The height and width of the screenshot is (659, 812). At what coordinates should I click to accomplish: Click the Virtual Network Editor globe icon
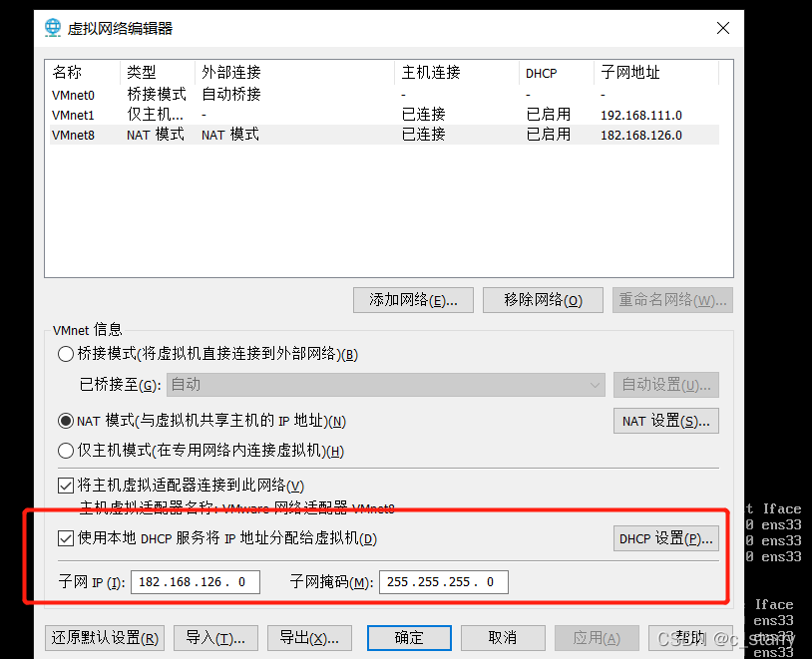click(x=53, y=28)
